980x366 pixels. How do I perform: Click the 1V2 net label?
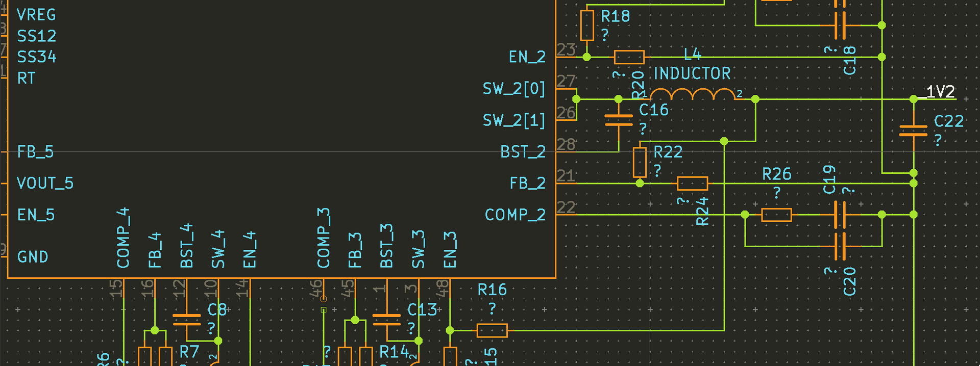click(x=940, y=92)
